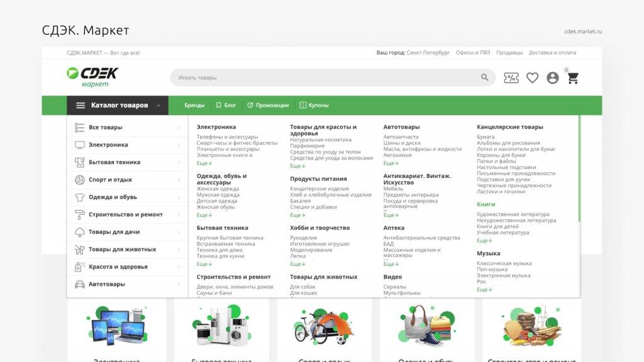This screenshot has height=362, width=644.
Task: Open Классическая музыка subcategory
Action: (x=504, y=263)
